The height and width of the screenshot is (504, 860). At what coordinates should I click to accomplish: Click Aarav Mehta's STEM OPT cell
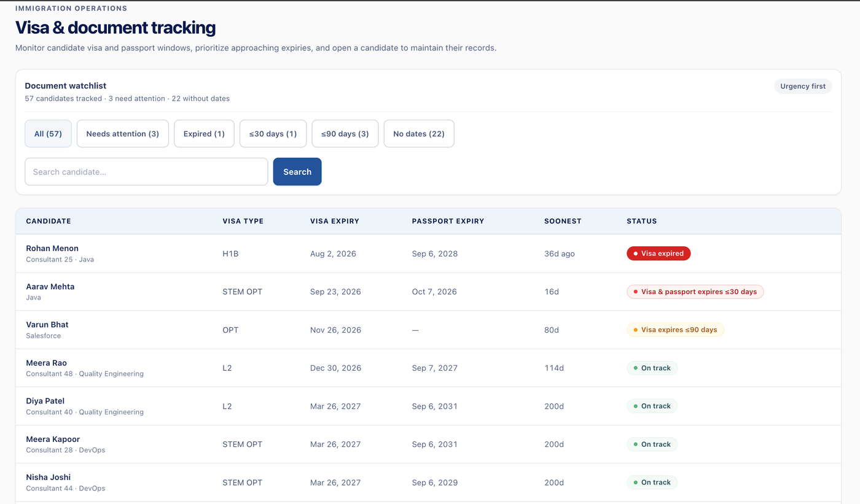coord(242,292)
